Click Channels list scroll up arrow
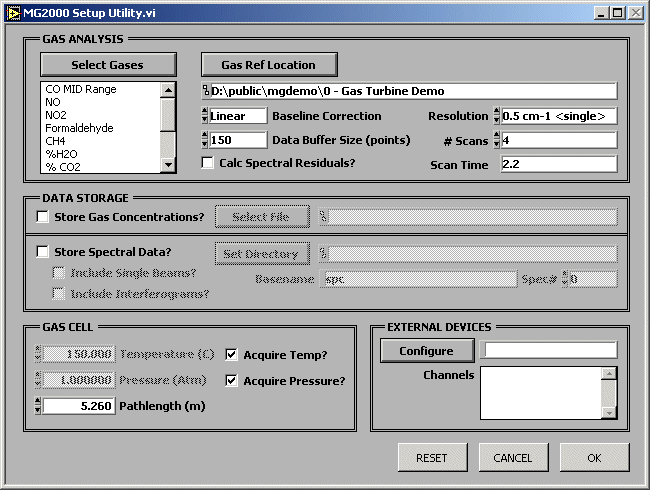 [609, 374]
